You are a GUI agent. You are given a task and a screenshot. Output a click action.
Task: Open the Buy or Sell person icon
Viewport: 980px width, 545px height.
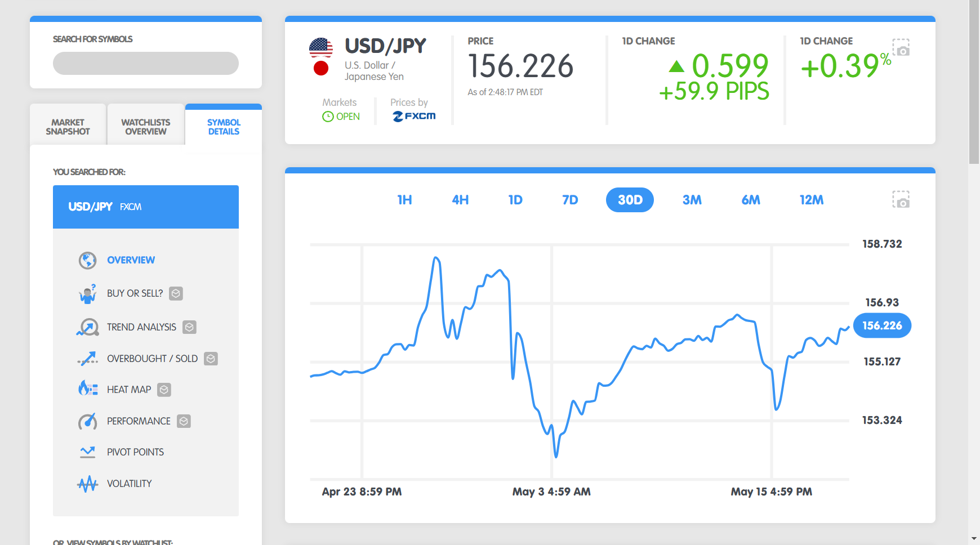tap(87, 294)
